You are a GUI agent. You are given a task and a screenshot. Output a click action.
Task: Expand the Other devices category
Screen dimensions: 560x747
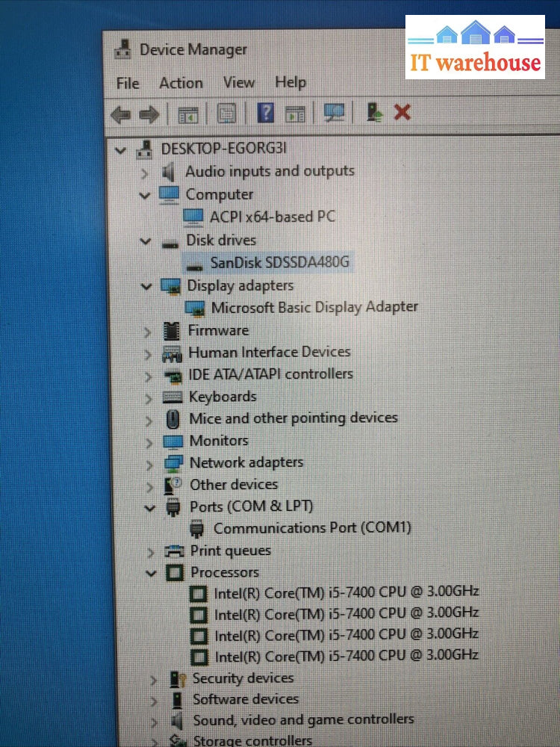coord(149,486)
